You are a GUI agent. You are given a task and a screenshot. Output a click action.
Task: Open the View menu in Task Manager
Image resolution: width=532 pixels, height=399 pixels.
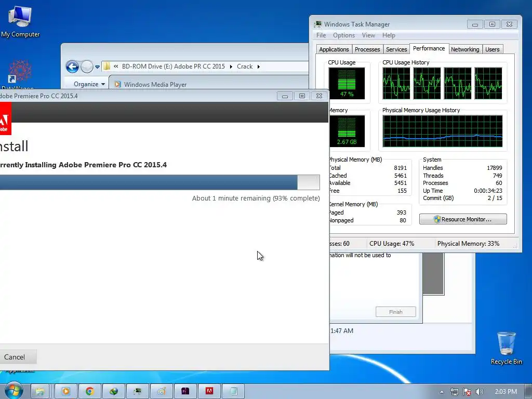click(x=368, y=35)
